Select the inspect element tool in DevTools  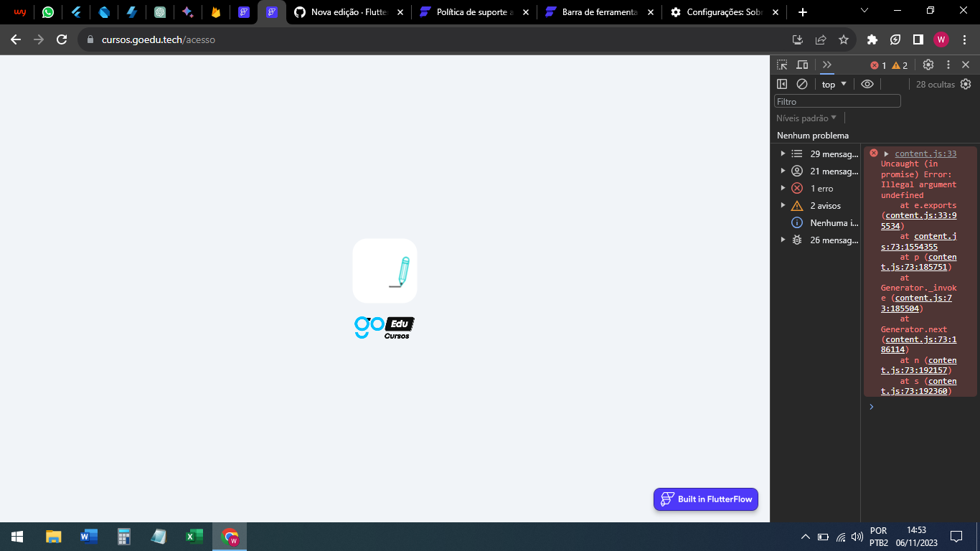tap(781, 65)
